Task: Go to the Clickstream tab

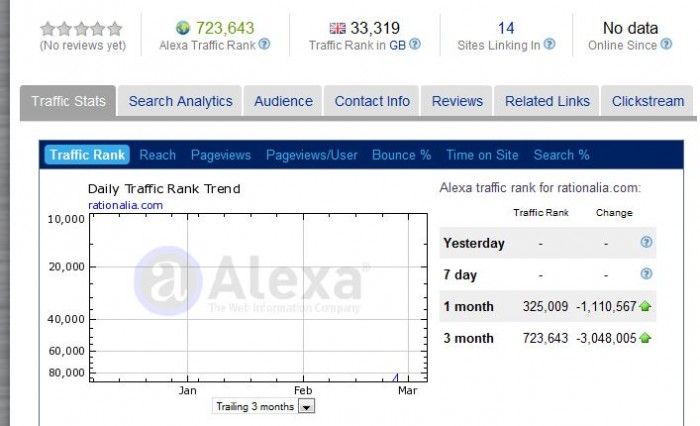Action: click(x=648, y=101)
